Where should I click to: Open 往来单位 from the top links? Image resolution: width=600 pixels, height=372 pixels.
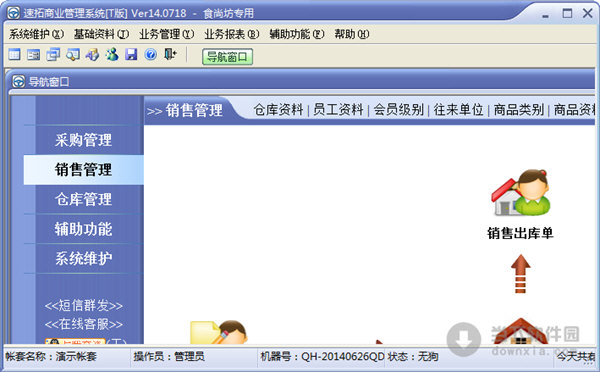[x=458, y=110]
